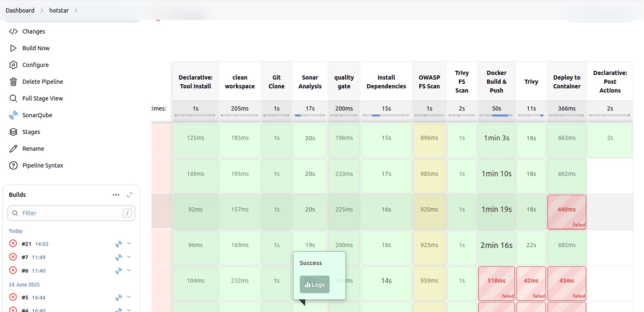Click the slash shortcut hint in Filter
This screenshot has width=644, height=312.
click(127, 213)
